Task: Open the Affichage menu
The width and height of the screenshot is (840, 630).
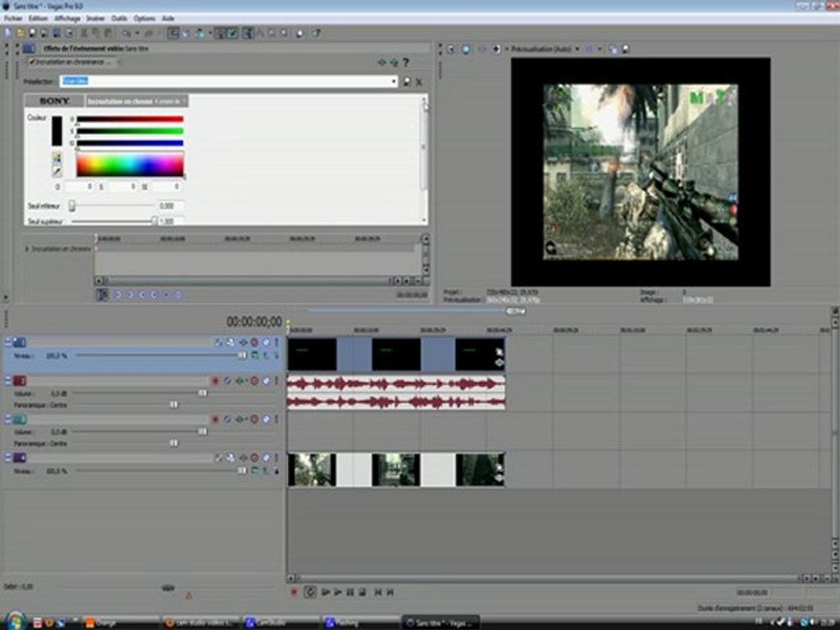Action: pos(67,18)
